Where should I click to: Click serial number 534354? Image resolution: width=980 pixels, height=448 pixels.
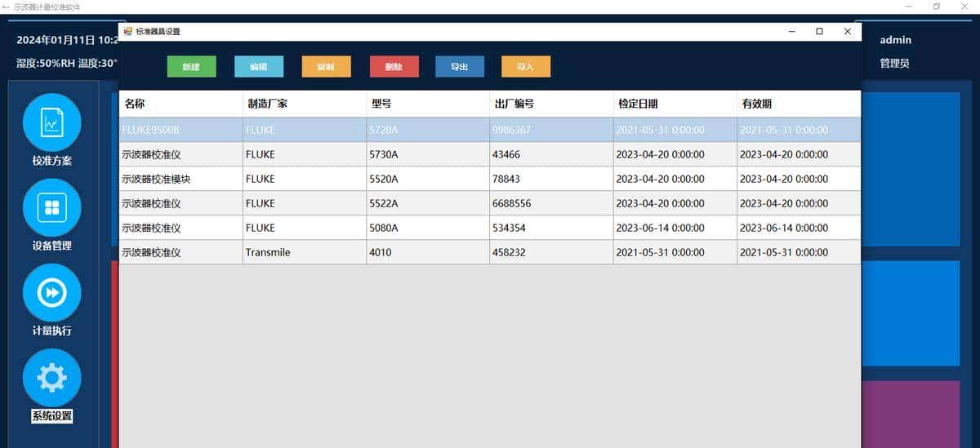pyautogui.click(x=551, y=228)
